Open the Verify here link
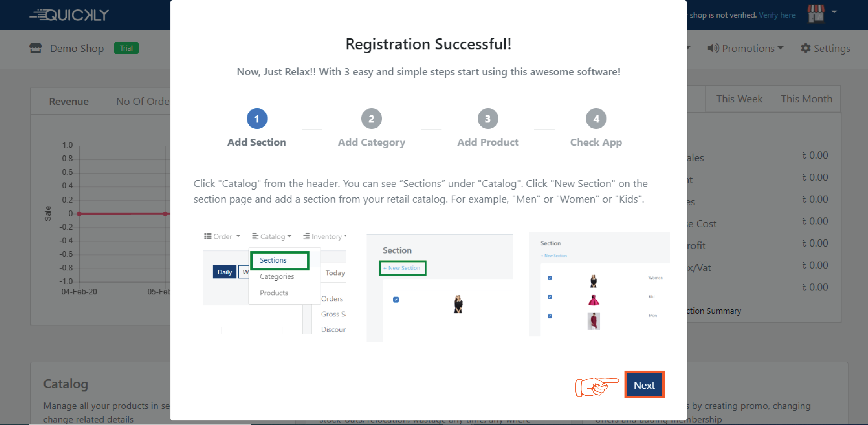Viewport: 868px width, 425px height. (777, 15)
